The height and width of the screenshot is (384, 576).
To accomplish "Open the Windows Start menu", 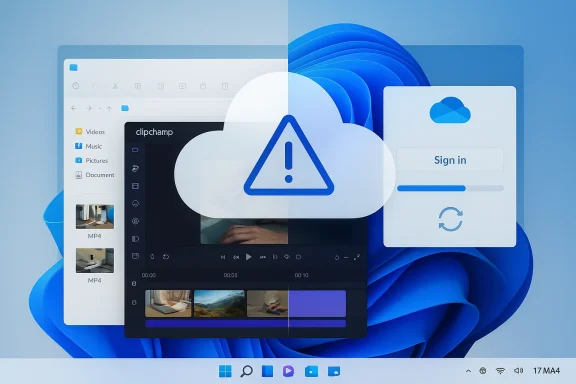I will coord(225,371).
